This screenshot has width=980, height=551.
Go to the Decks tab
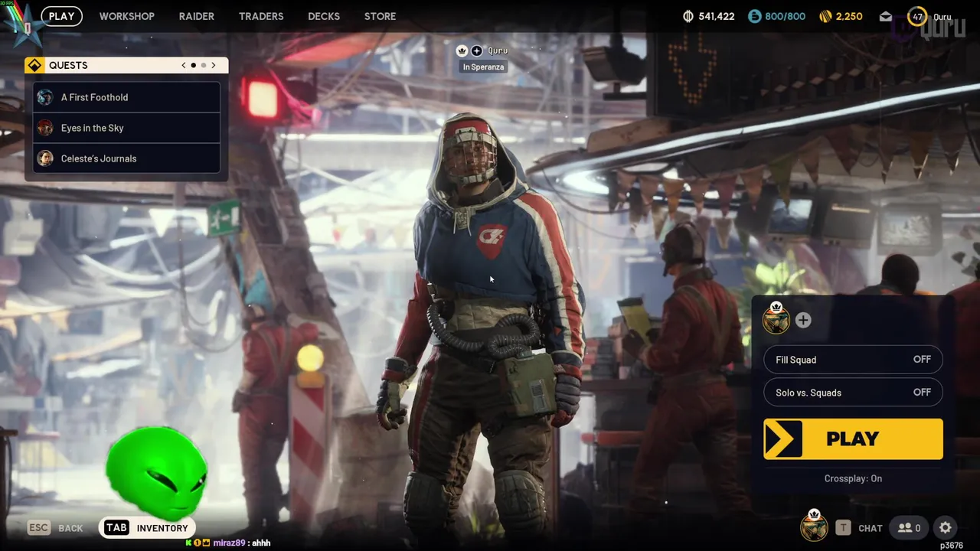(x=324, y=16)
